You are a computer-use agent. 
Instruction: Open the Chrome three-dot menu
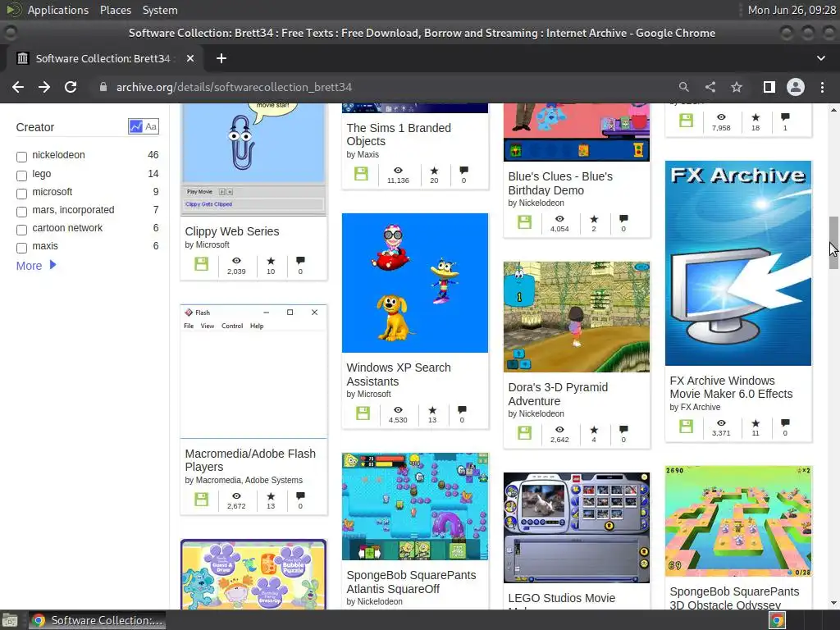(x=822, y=87)
